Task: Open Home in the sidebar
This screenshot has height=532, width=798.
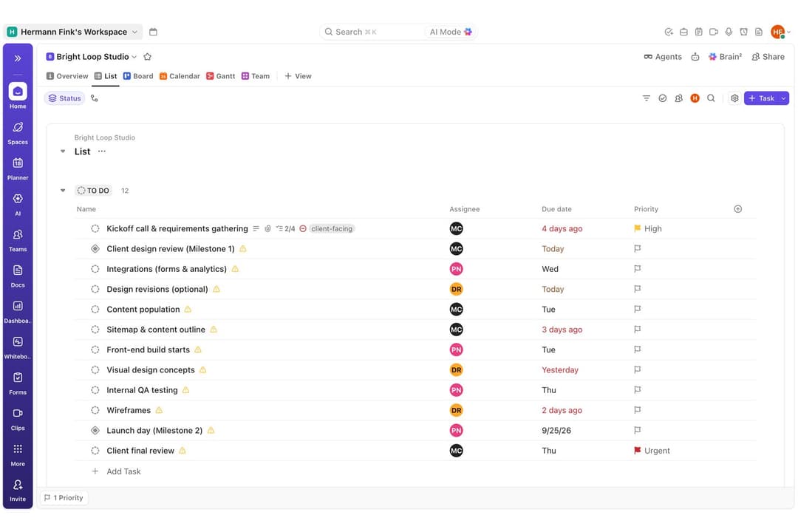Action: 18,96
